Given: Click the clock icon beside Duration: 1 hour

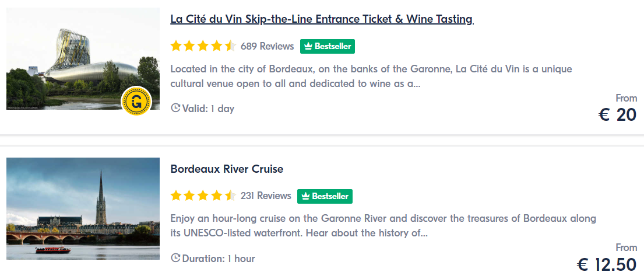Looking at the screenshot, I should point(175,259).
